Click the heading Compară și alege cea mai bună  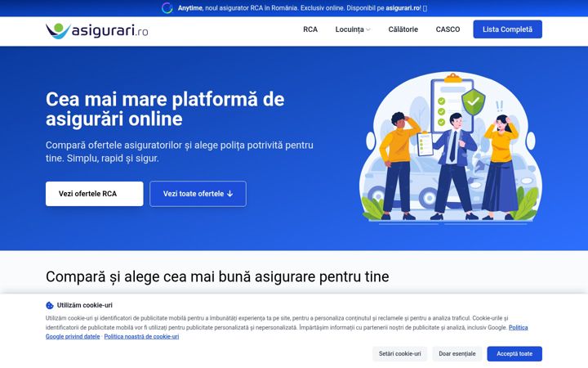(217, 276)
